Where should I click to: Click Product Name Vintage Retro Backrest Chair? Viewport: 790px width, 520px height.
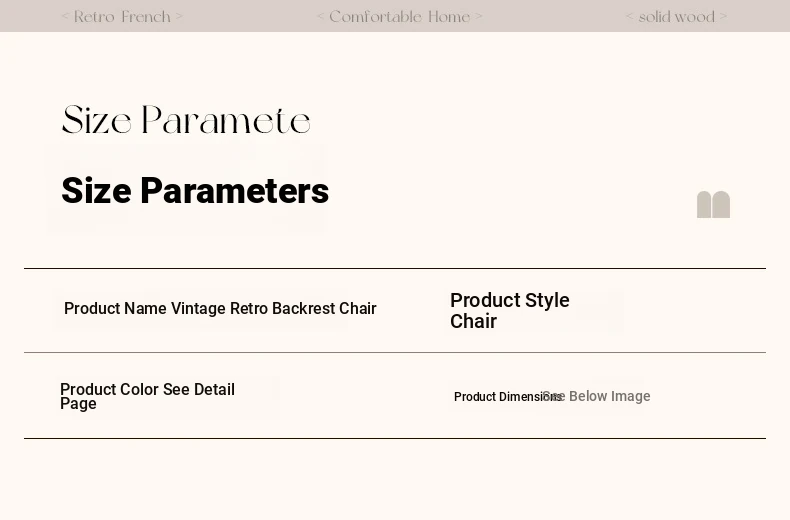220,309
